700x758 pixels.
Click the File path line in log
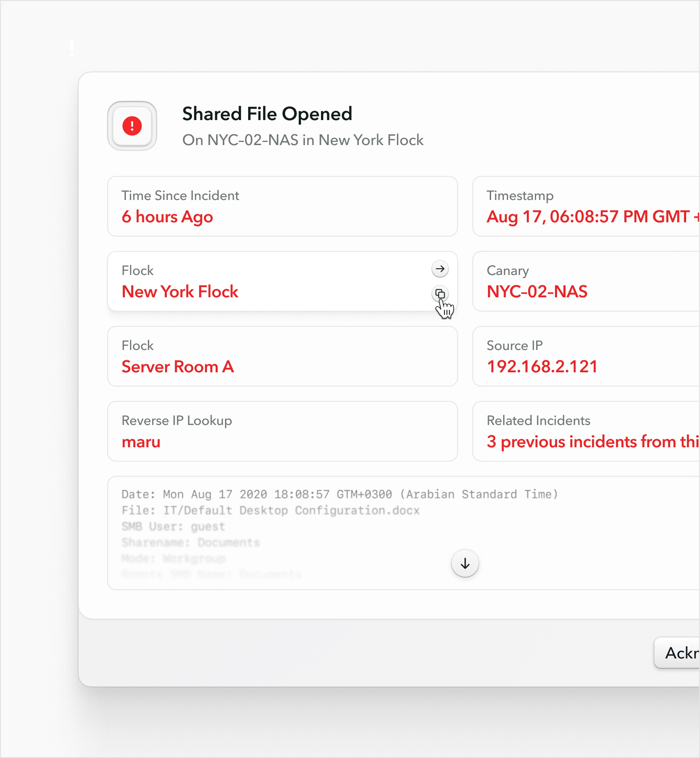271,510
